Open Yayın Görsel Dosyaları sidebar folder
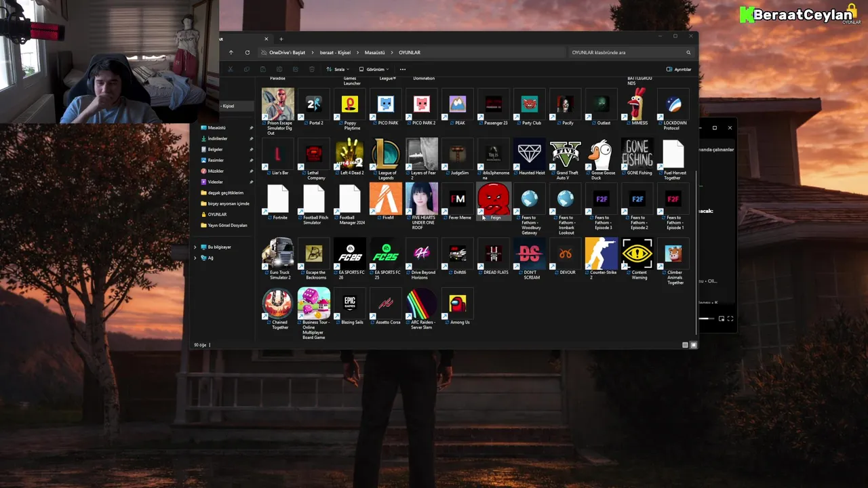Screen dimensions: 868x488 point(226,225)
